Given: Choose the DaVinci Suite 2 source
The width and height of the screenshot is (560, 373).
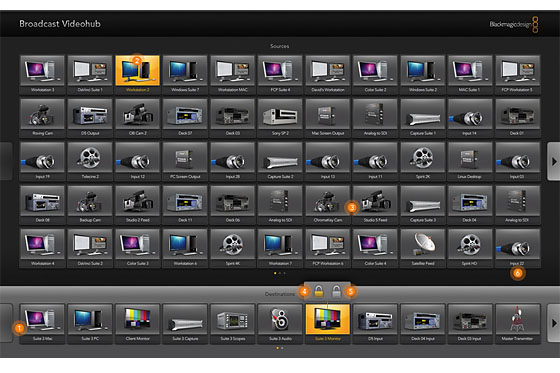Looking at the screenshot, I should [90, 248].
